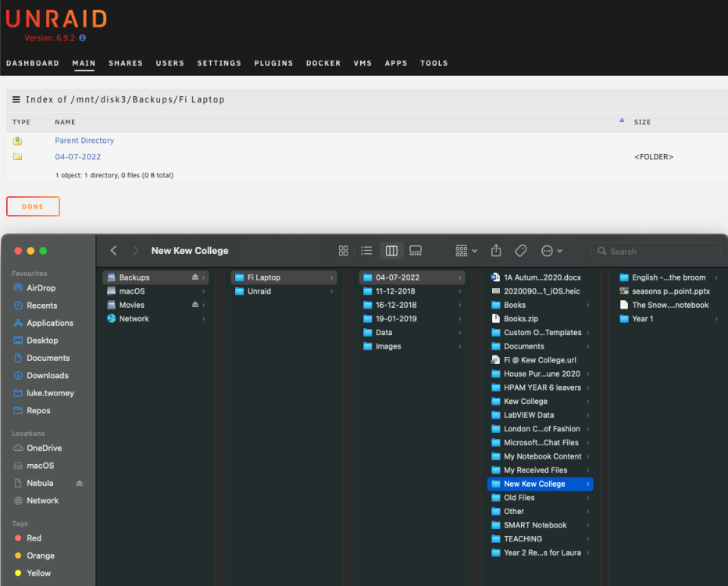
Task: Open the hamburger menu beside Index of
Action: pyautogui.click(x=16, y=99)
